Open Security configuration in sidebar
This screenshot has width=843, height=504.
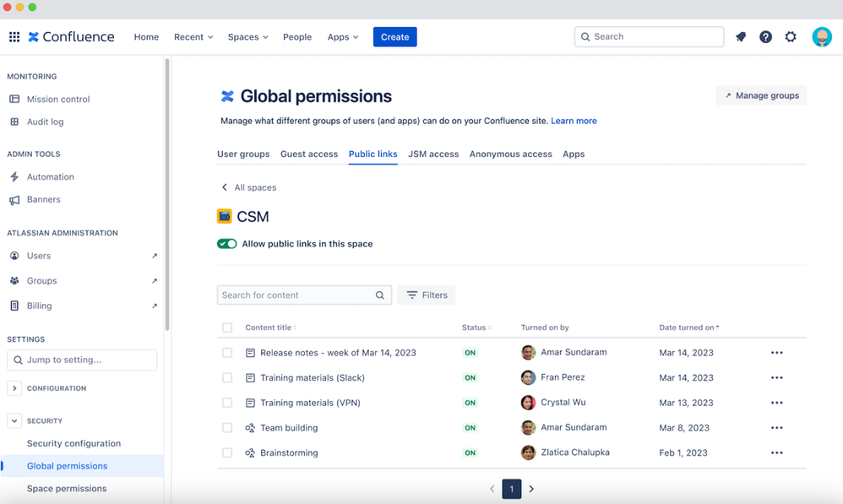[x=73, y=443]
